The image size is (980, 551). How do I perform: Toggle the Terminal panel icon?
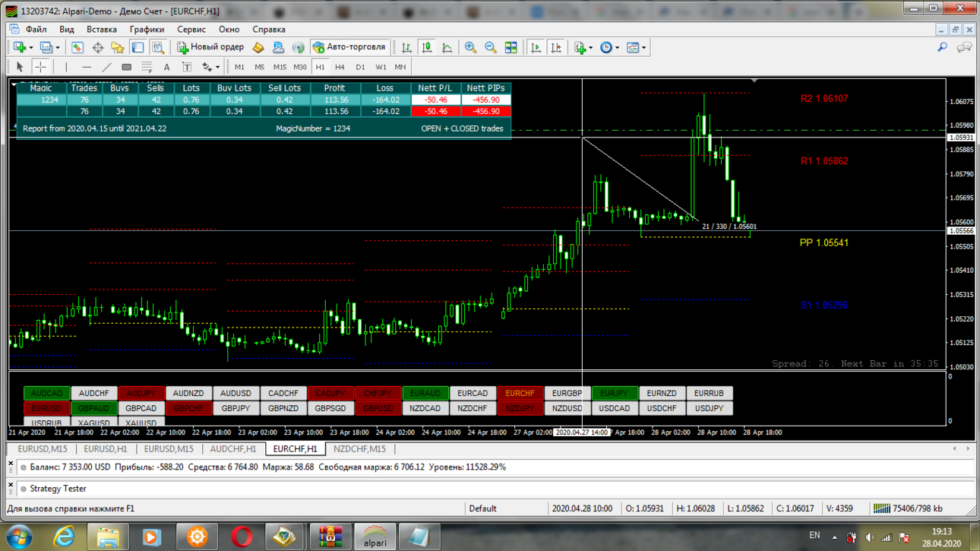pyautogui.click(x=138, y=47)
